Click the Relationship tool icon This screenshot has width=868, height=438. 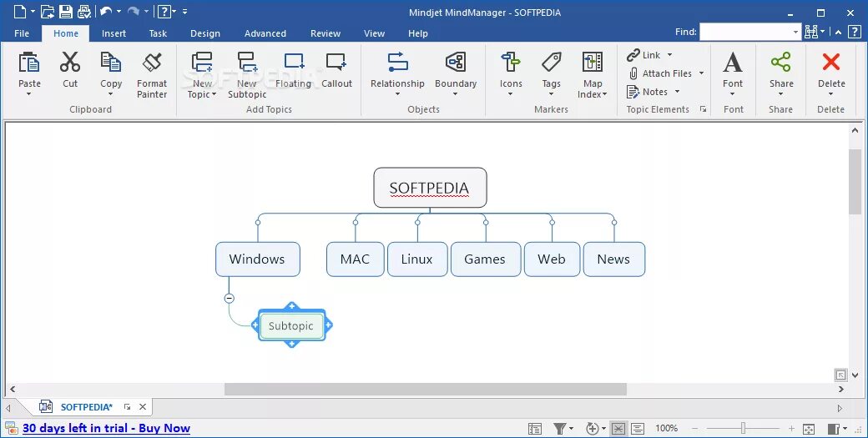coord(397,63)
